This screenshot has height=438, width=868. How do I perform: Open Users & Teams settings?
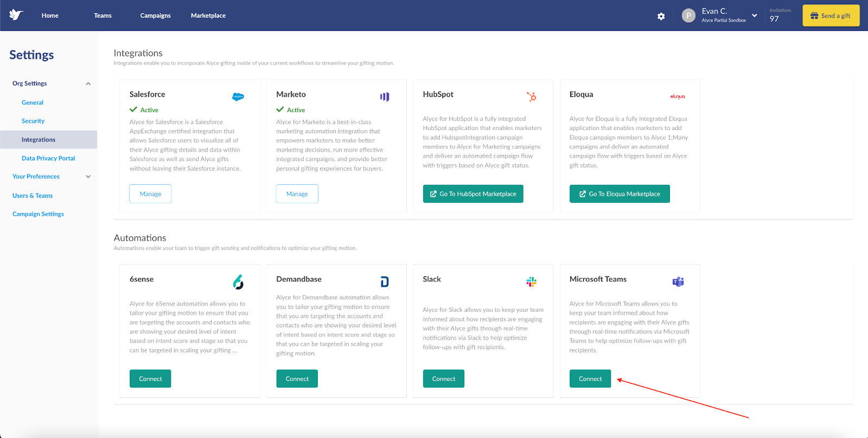pos(33,196)
